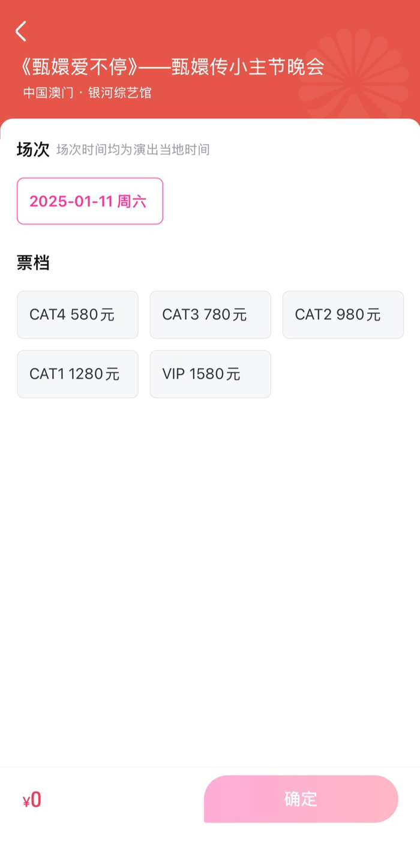The image size is (420, 868).
Task: Click the 场次 session section label
Action: point(30,149)
